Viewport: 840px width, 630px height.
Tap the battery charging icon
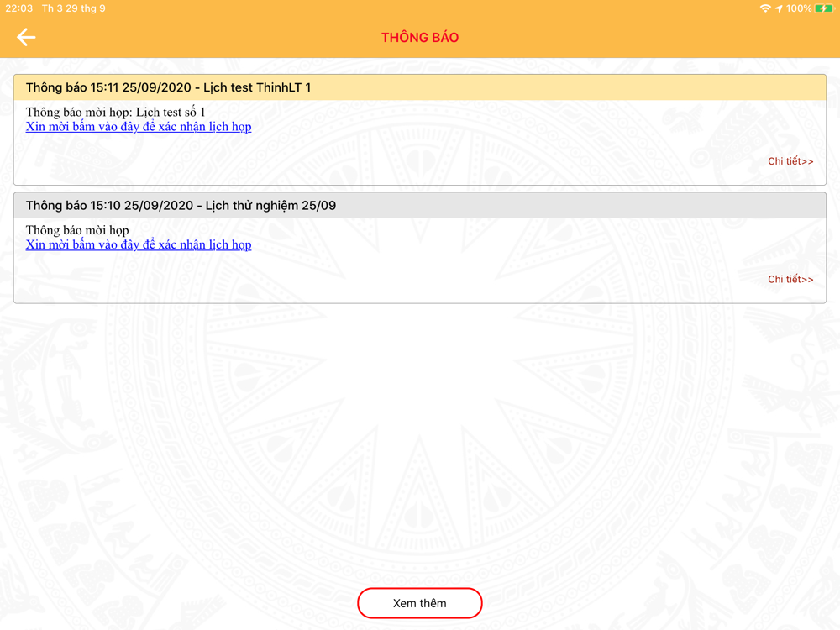[823, 8]
